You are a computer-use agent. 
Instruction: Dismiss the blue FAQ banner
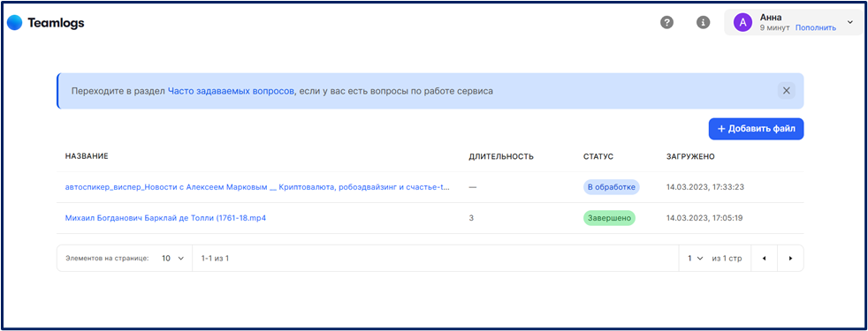786,91
